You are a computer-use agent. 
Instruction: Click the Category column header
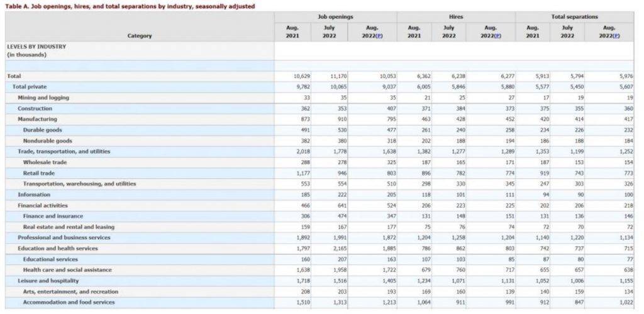tap(140, 36)
